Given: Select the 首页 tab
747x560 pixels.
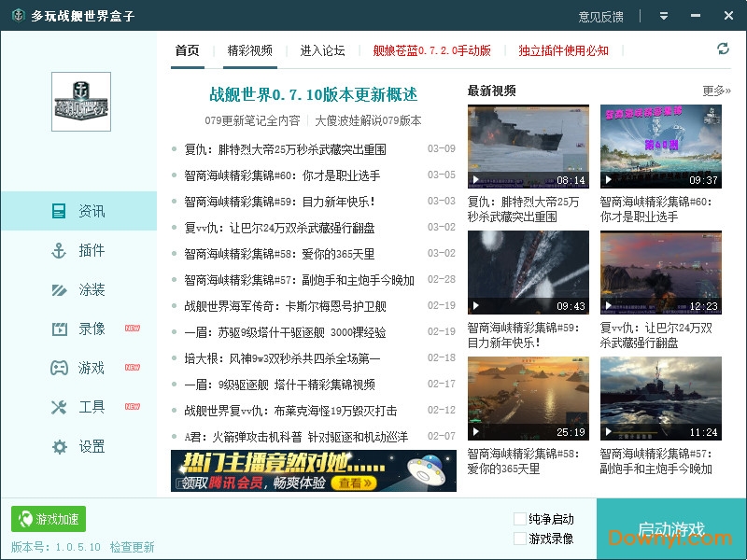Looking at the screenshot, I should [x=187, y=51].
